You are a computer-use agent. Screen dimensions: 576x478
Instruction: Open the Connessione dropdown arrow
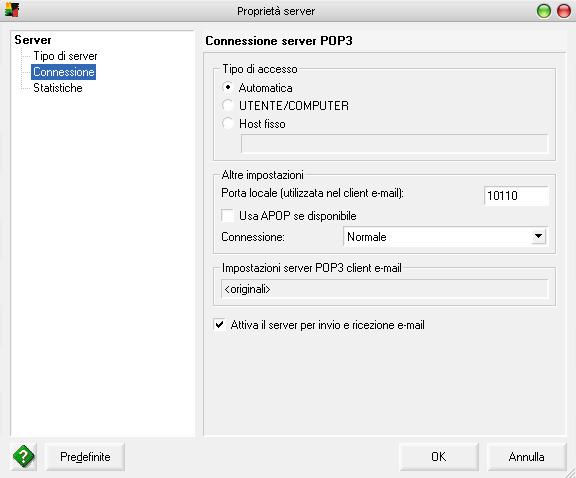[538, 237]
